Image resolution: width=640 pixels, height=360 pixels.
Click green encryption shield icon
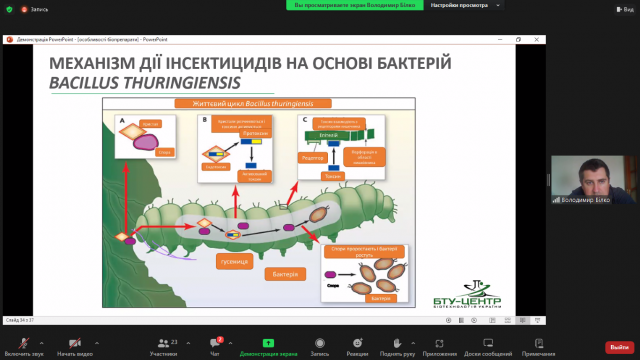pos(9,9)
